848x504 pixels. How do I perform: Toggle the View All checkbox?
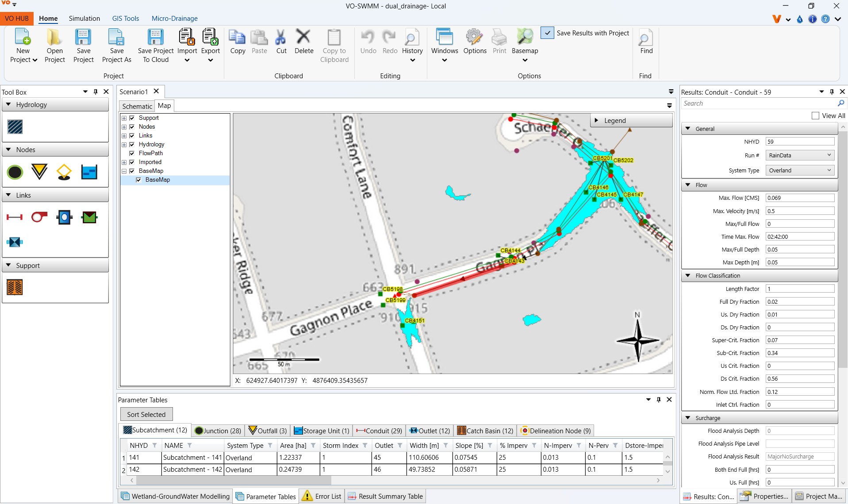816,115
